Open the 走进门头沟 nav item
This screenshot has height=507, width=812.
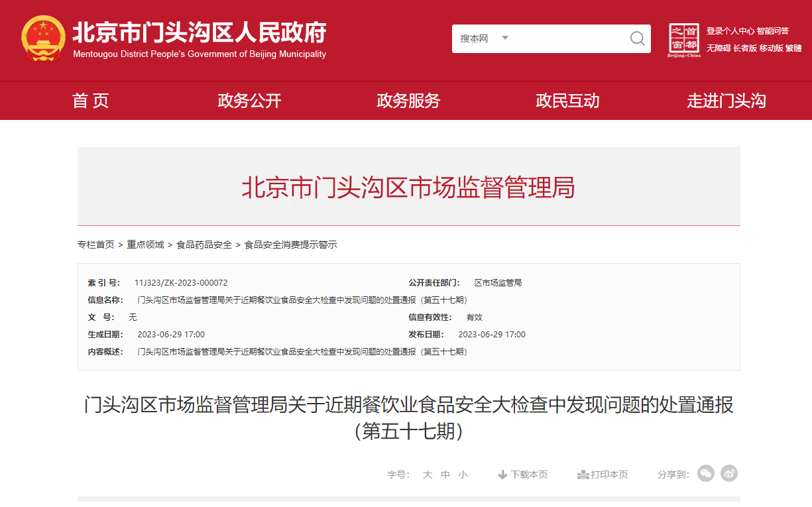726,101
